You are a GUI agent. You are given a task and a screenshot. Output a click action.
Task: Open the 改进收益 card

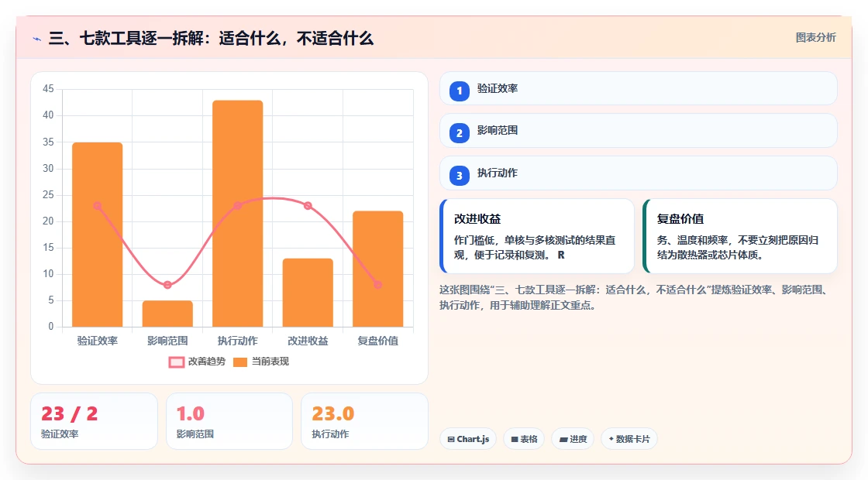[x=537, y=236]
